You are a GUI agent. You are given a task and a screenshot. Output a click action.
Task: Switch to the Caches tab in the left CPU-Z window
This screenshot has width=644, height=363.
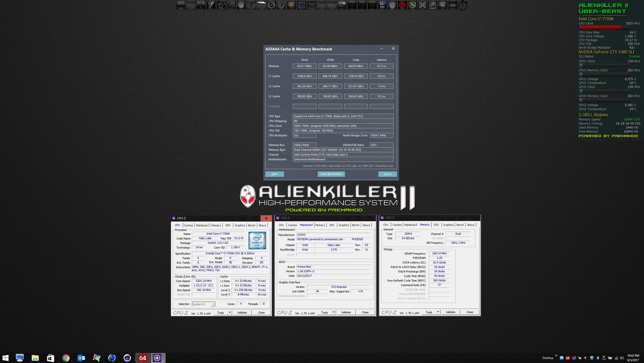point(188,225)
